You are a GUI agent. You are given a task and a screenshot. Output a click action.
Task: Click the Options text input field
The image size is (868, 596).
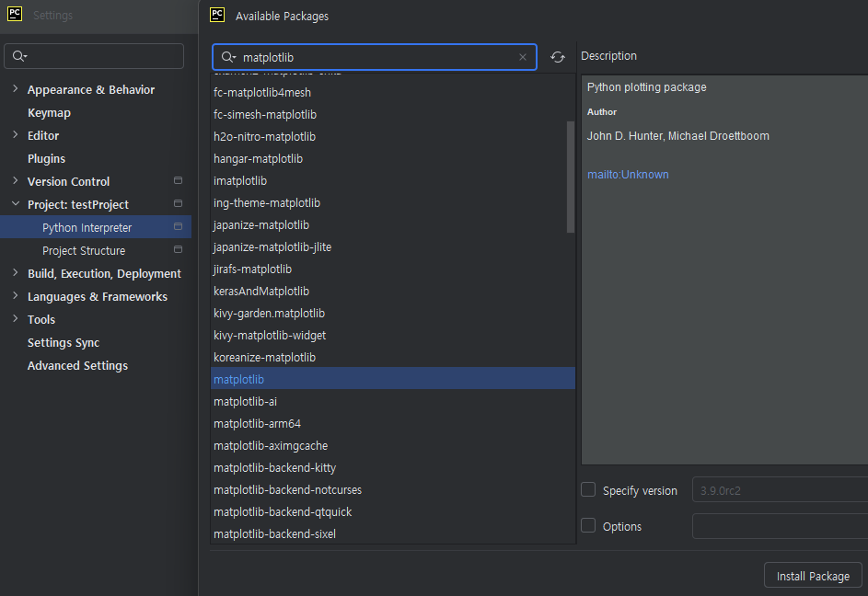tap(780, 526)
